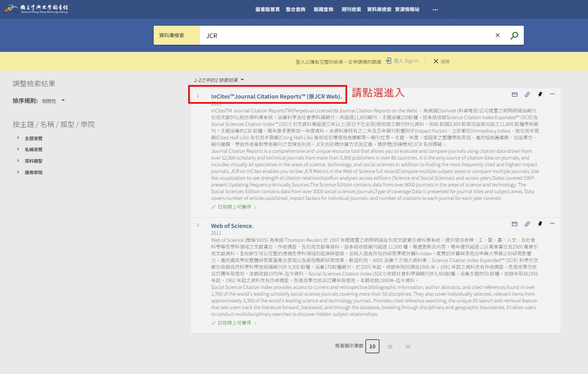Click the 按主題 / 名稱 / 類型 / 學院 heading
588x374 pixels.
point(54,124)
